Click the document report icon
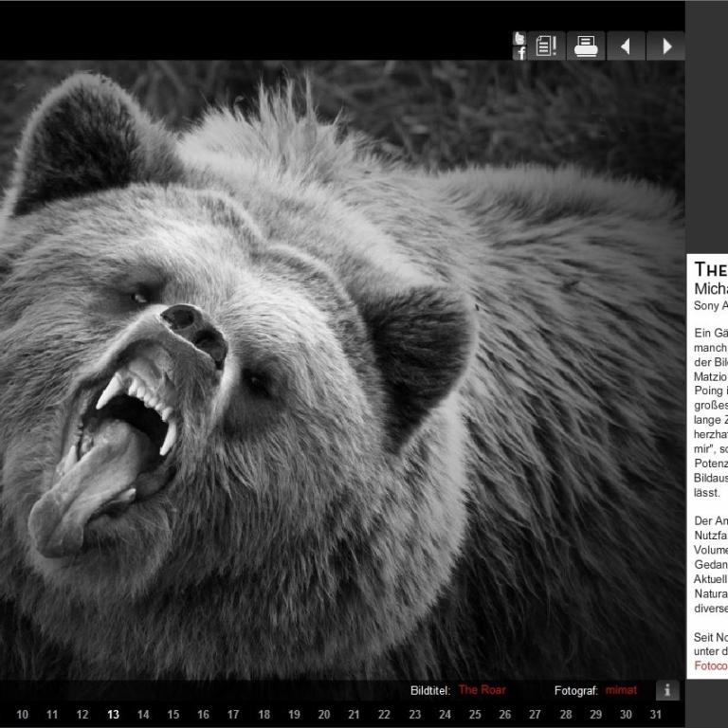The image size is (728, 728). click(x=546, y=45)
